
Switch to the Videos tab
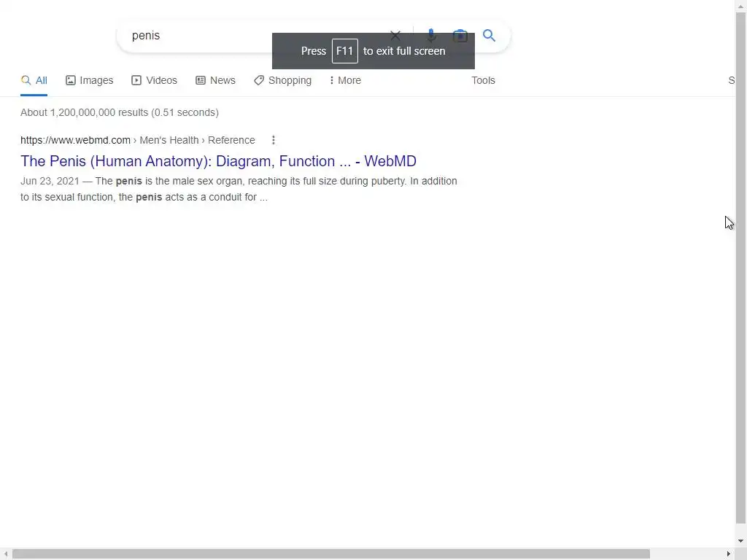tap(155, 80)
